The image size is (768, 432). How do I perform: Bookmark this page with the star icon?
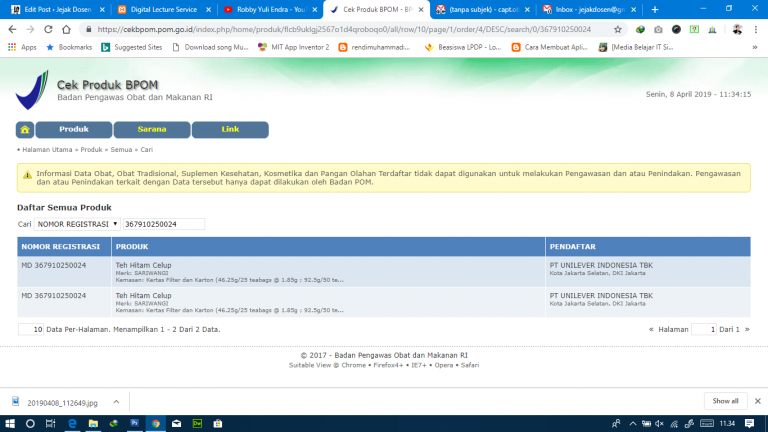(x=618, y=29)
